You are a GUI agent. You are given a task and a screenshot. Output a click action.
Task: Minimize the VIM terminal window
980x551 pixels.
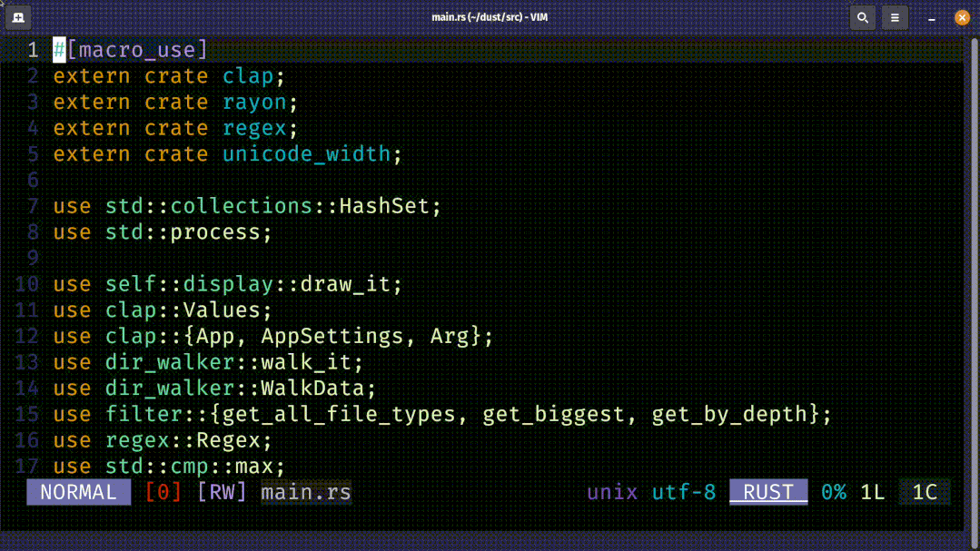[931, 18]
